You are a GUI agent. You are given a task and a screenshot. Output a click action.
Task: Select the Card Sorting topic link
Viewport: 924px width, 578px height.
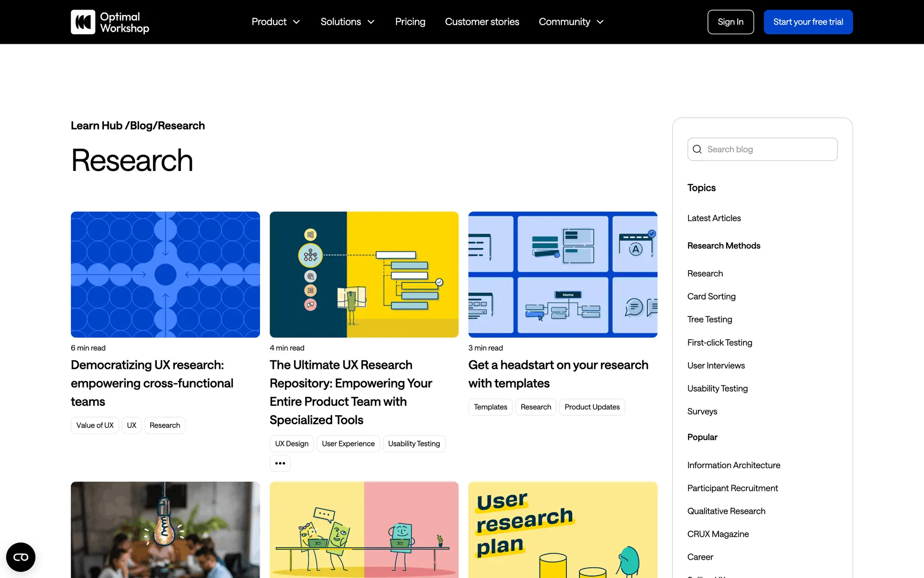711,297
